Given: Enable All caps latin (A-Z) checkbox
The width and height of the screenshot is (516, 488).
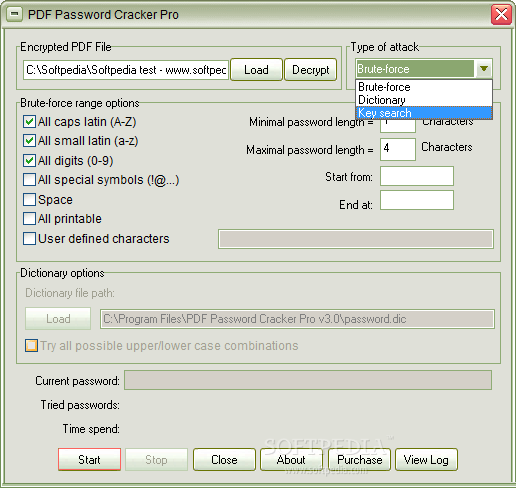Looking at the screenshot, I should point(29,122).
